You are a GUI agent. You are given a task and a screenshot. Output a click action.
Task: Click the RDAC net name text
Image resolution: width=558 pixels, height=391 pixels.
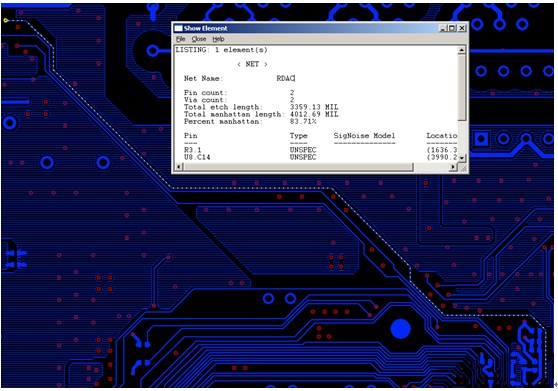click(285, 78)
